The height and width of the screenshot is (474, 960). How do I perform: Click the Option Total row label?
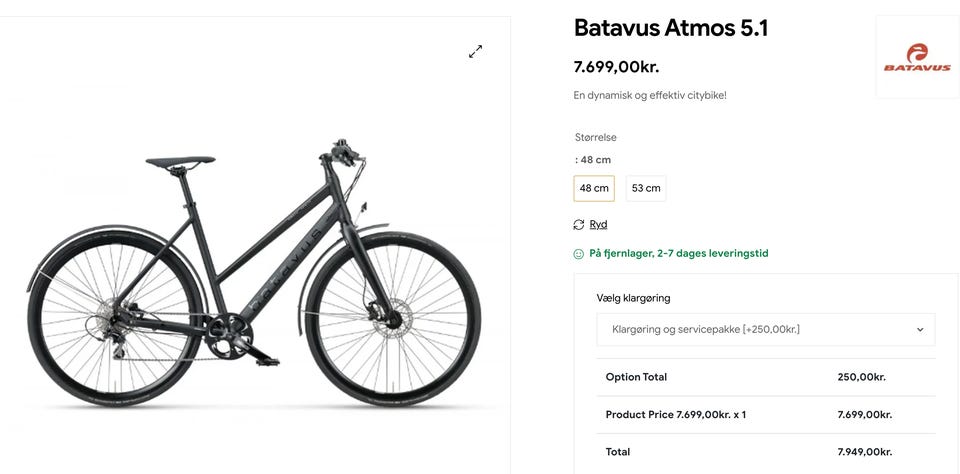point(636,377)
